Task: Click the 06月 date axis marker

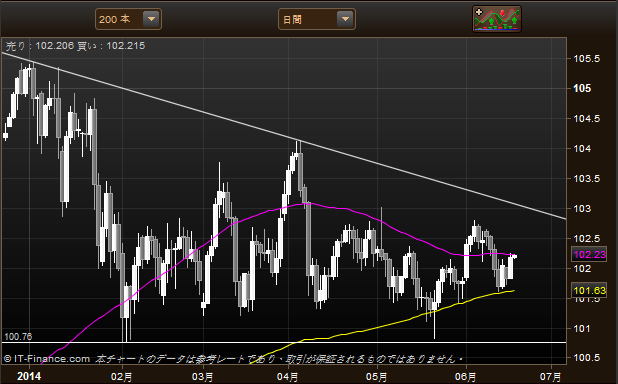Action: 465,377
